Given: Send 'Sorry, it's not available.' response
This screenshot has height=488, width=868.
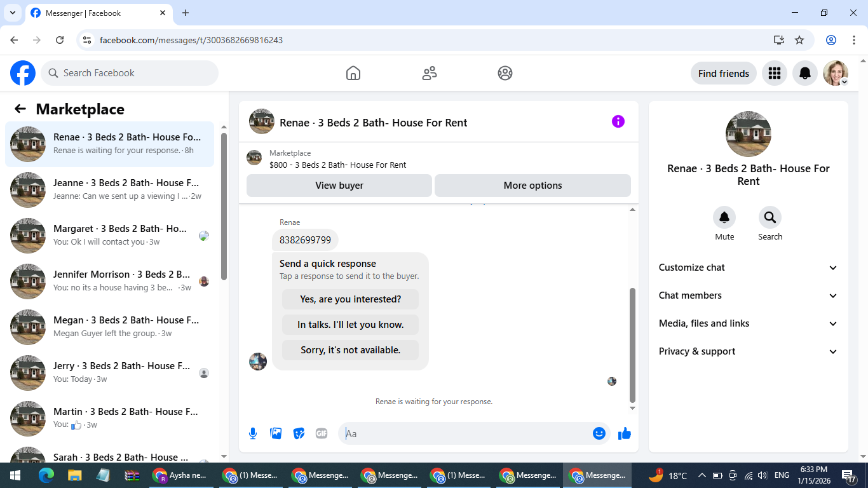Looking at the screenshot, I should pyautogui.click(x=350, y=350).
